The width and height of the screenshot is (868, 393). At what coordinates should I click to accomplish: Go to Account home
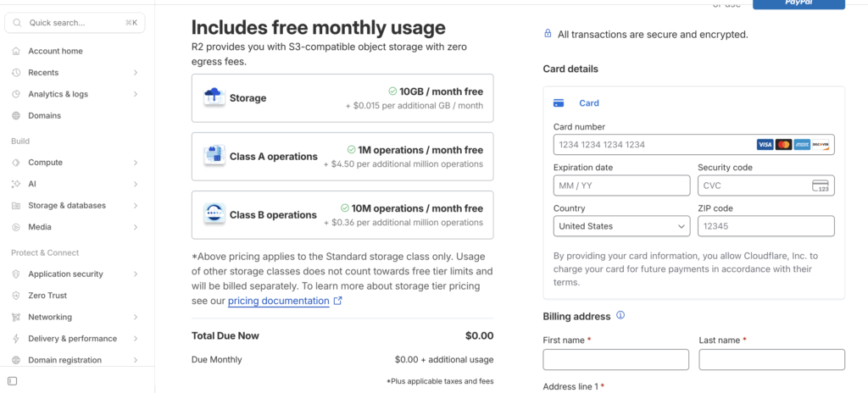click(x=55, y=51)
